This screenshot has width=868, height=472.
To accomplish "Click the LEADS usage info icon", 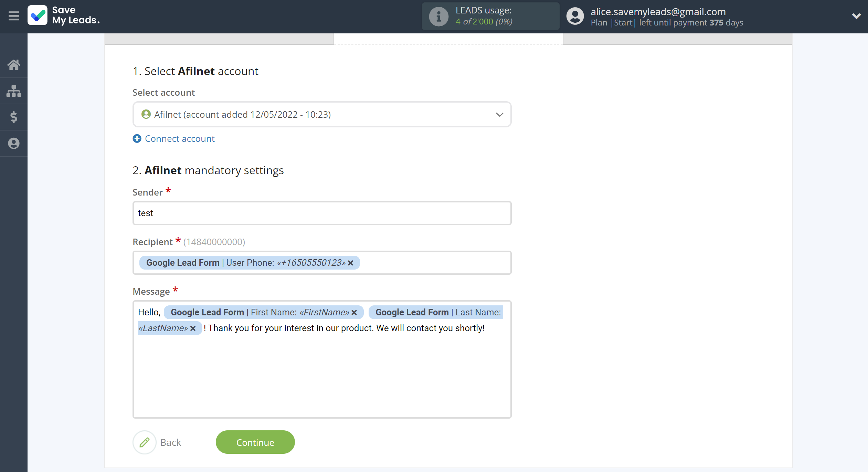I will click(438, 16).
